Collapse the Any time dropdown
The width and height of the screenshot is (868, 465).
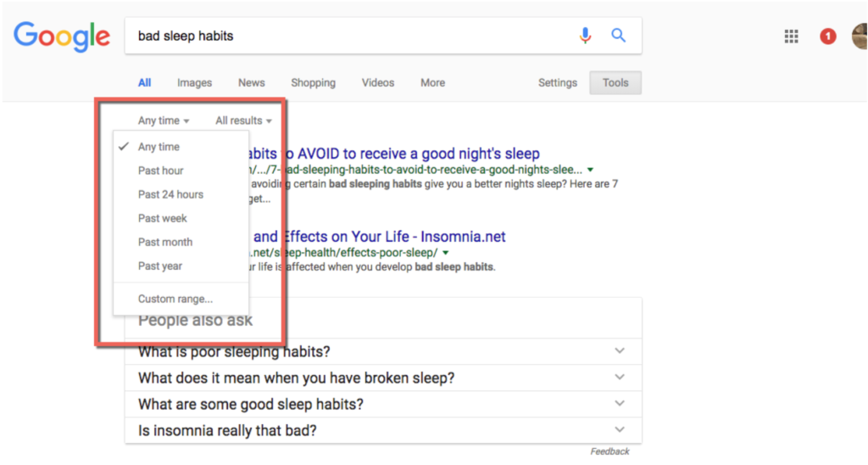(164, 120)
